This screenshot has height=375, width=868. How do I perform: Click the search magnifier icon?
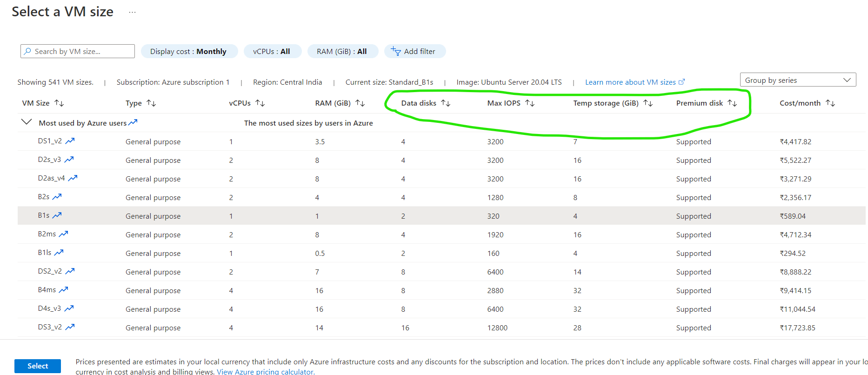pyautogui.click(x=28, y=51)
